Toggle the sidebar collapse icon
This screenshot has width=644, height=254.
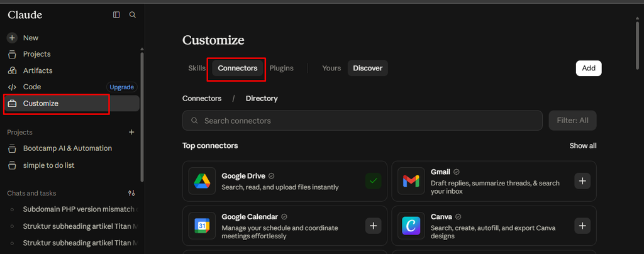pos(116,14)
